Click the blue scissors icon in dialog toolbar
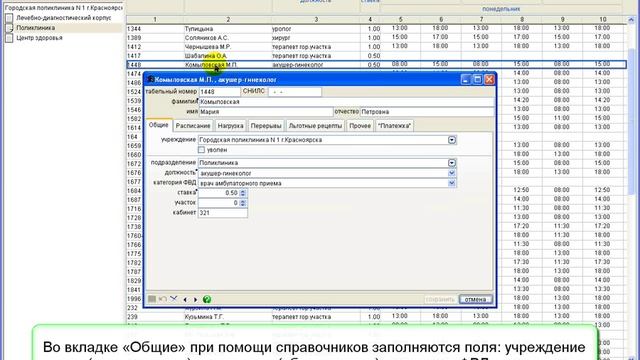The width and height of the screenshot is (640, 360). [174, 299]
